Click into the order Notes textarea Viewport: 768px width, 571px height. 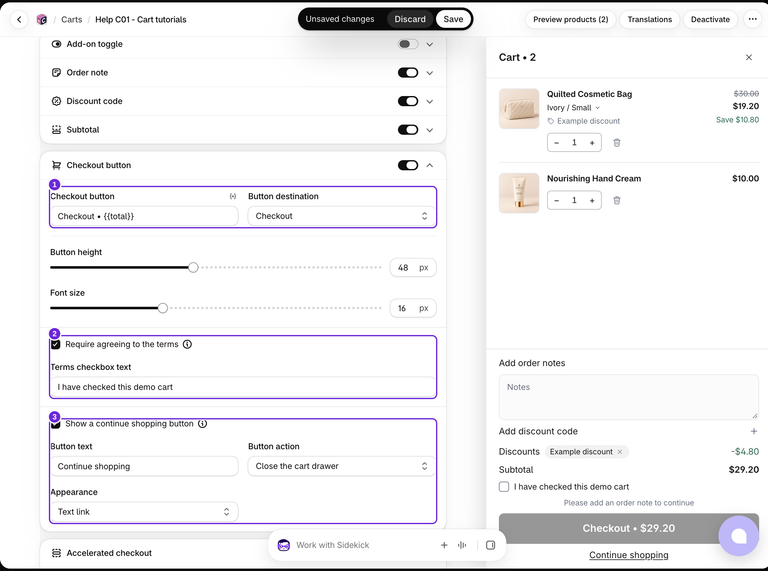point(628,397)
